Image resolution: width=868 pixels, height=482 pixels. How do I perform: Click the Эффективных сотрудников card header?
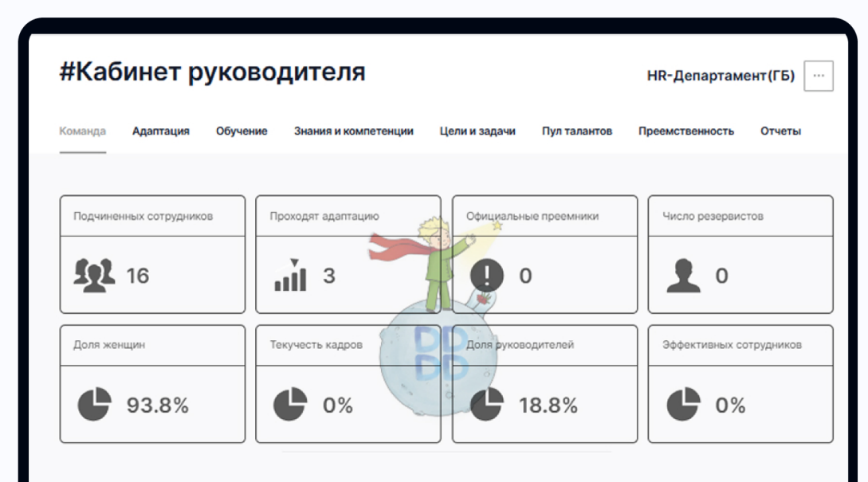740,345
